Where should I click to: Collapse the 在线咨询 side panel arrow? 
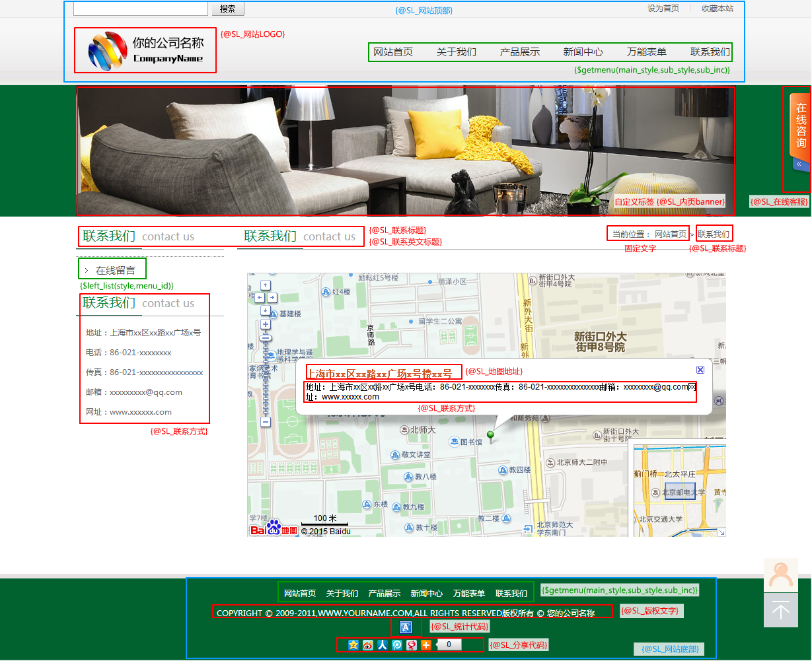coord(799,164)
